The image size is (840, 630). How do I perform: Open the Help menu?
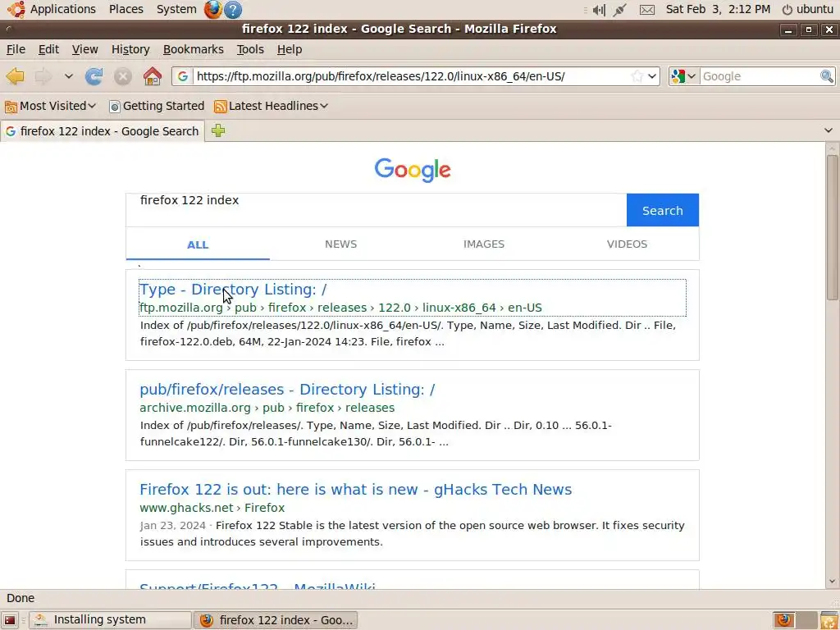click(x=290, y=49)
